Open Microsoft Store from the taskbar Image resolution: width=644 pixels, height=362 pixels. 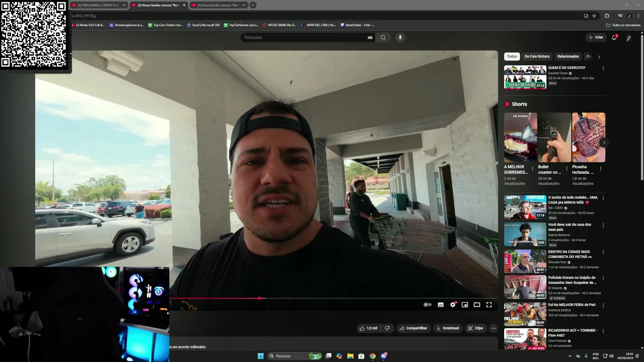[x=361, y=356]
